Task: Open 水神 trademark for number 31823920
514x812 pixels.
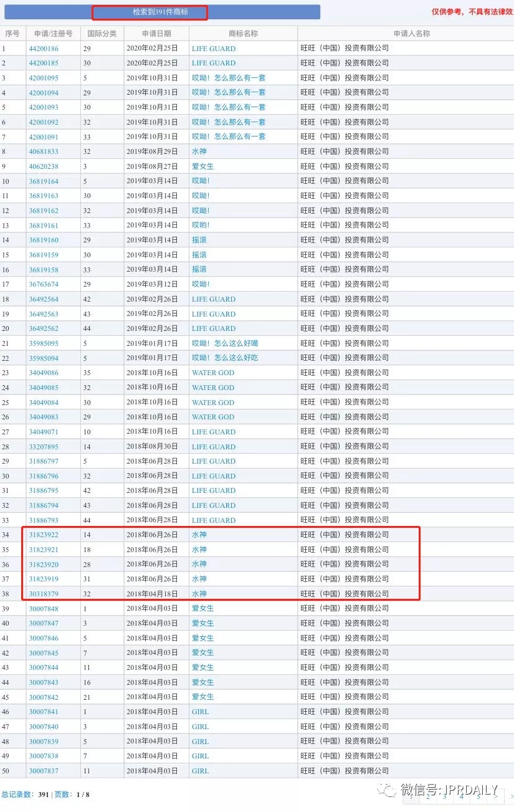Action: click(199, 564)
